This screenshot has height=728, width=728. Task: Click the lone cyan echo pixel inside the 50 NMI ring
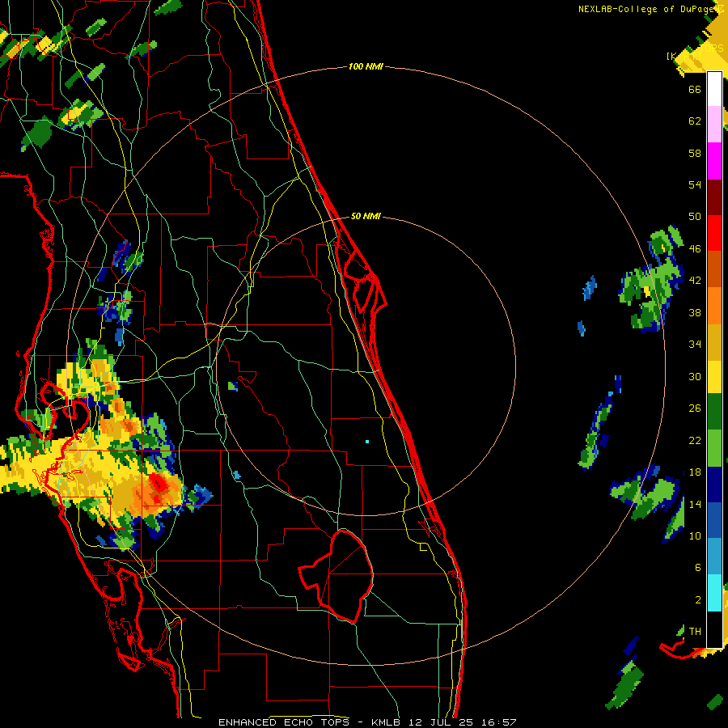[x=367, y=442]
